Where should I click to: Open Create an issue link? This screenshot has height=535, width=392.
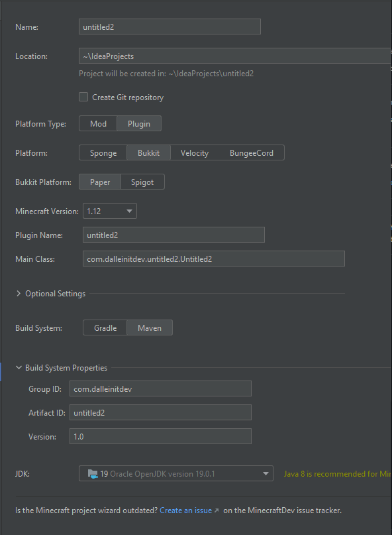pos(186,510)
